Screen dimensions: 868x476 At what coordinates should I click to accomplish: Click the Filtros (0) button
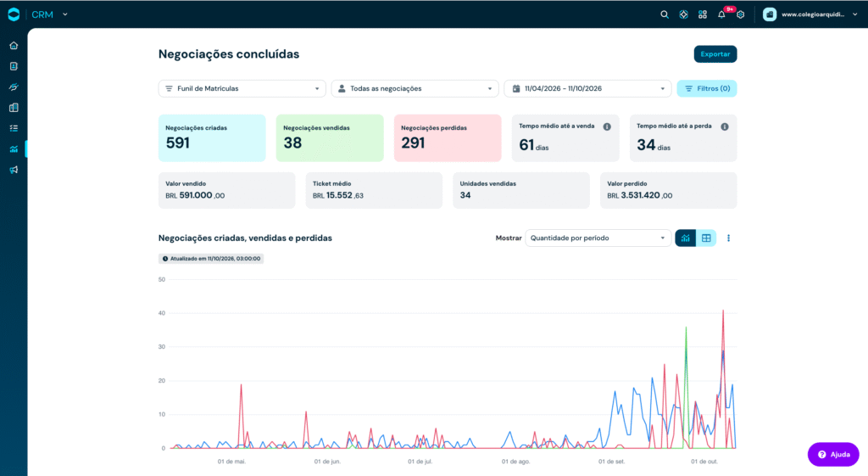(x=707, y=88)
